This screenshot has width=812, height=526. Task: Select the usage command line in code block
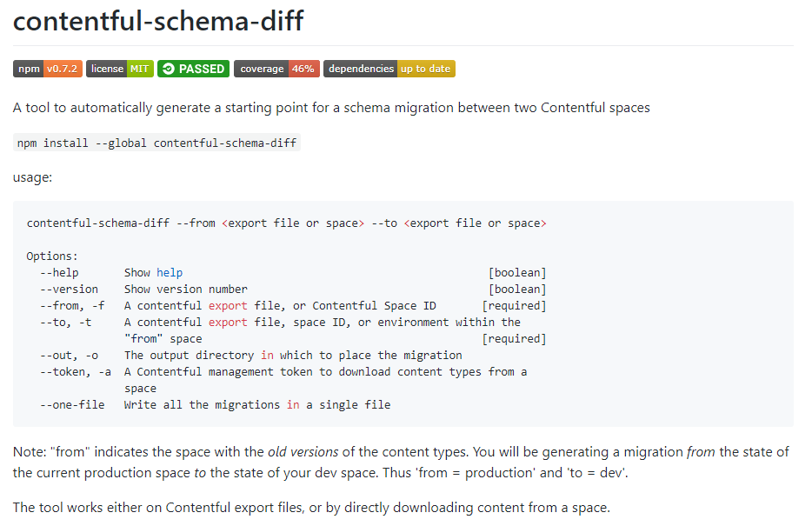[286, 223]
